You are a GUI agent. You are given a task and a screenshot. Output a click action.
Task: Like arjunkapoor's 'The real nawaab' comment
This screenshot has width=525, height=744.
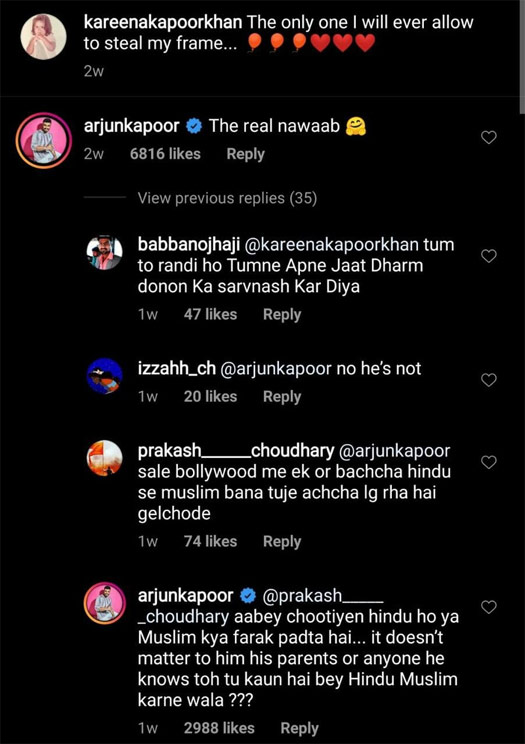pos(488,138)
